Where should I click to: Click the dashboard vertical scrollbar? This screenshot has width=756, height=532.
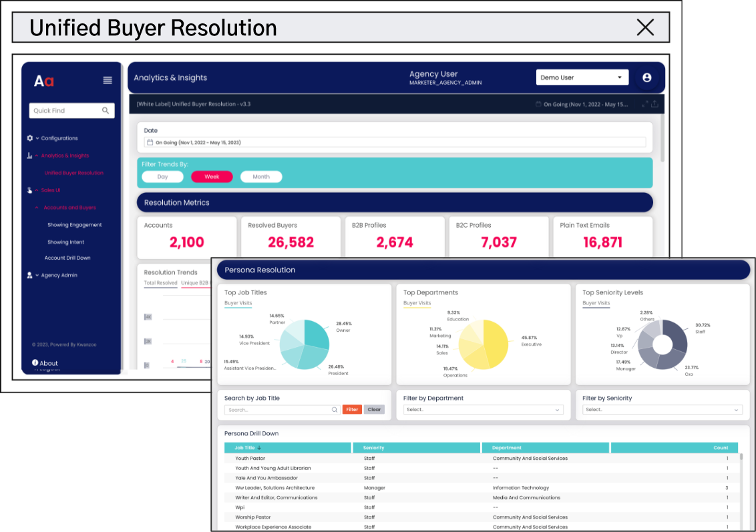pos(663,139)
